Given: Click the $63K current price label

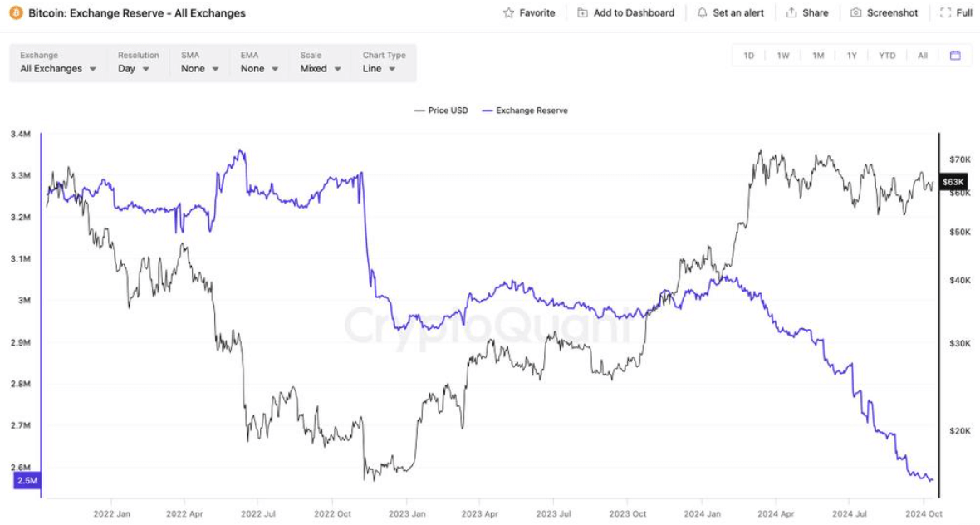Looking at the screenshot, I should point(953,181).
